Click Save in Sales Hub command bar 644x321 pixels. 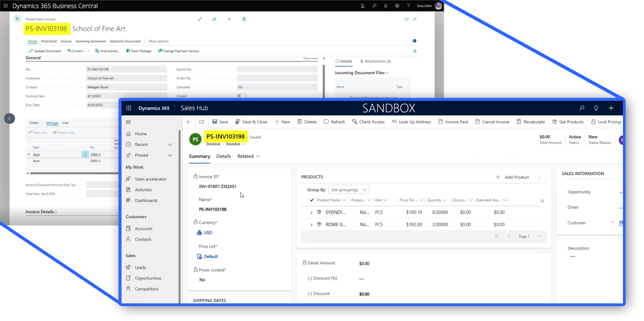(x=220, y=122)
